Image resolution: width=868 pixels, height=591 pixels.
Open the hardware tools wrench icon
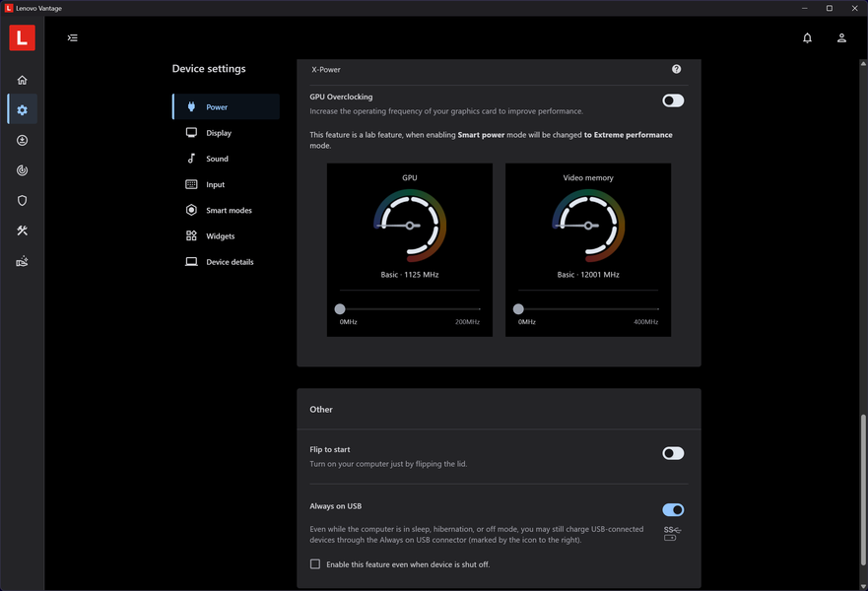[22, 230]
